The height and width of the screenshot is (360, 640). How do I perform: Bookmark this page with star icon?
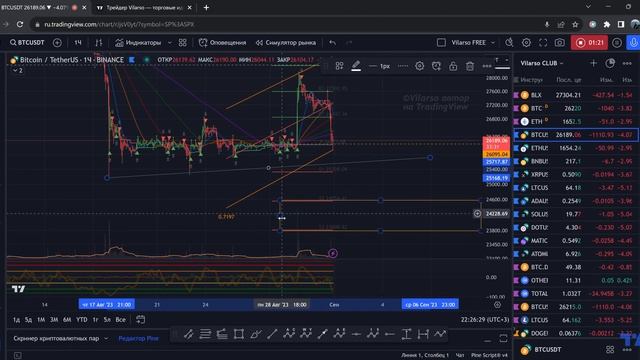(x=575, y=24)
